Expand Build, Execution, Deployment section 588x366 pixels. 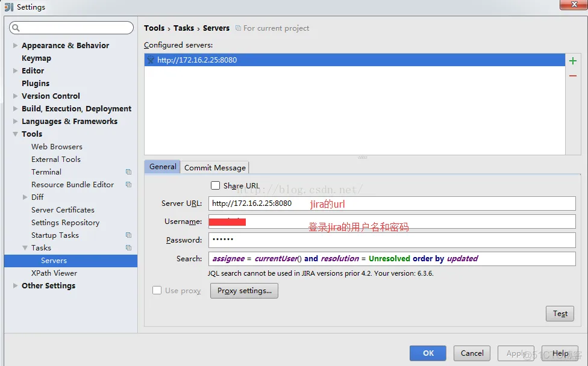pos(15,108)
